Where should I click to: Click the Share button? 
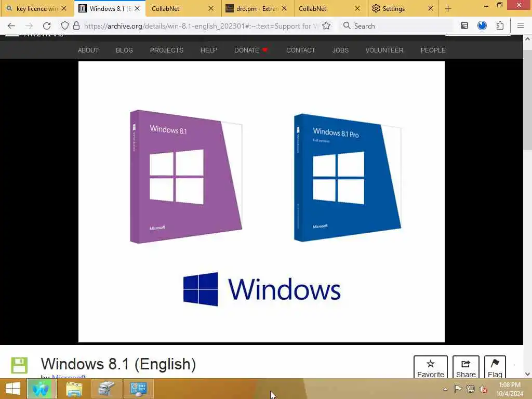click(465, 367)
